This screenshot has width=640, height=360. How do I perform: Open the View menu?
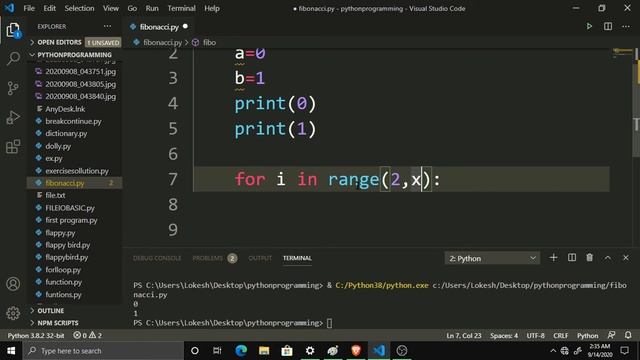coord(111,8)
